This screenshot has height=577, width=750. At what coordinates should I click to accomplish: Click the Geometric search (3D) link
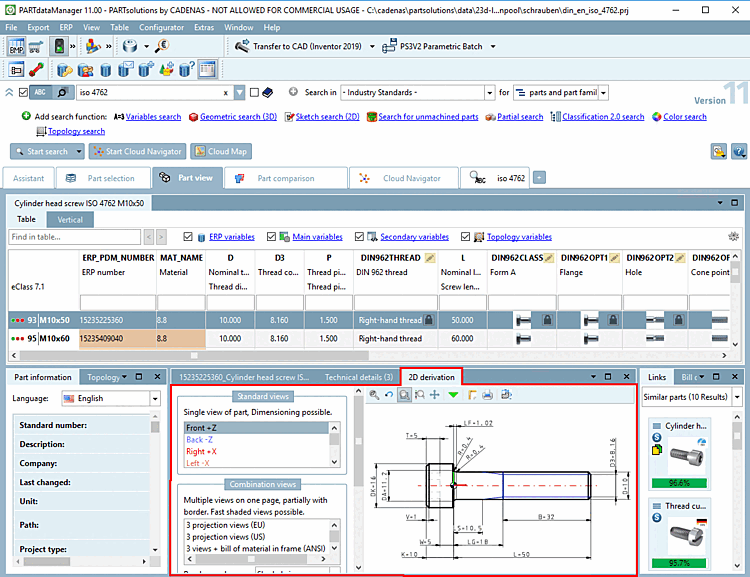tap(238, 117)
